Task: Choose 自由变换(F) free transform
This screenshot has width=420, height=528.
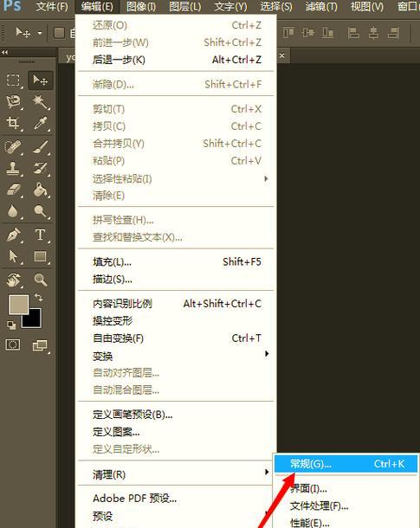Action: coord(176,338)
